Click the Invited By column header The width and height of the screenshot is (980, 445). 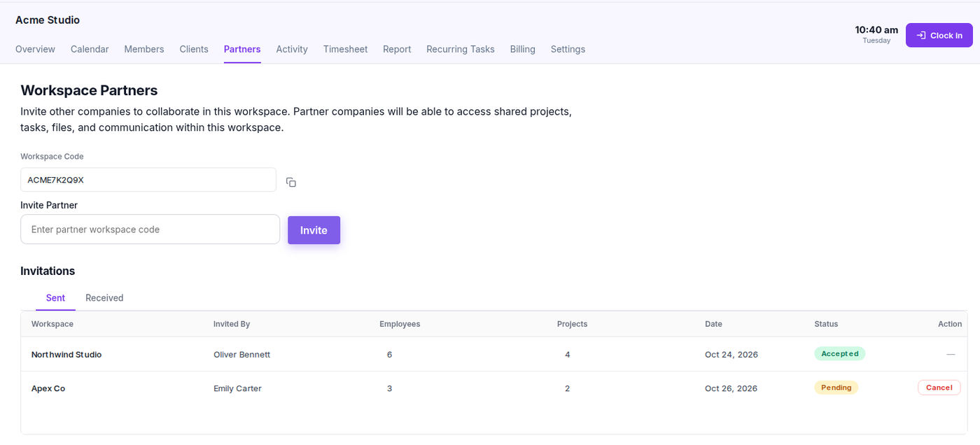[232, 324]
